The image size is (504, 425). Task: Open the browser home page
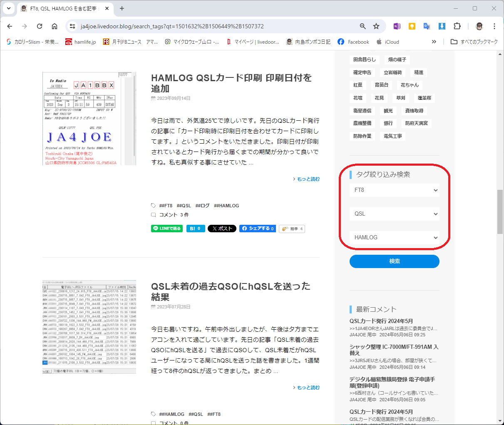(x=55, y=26)
